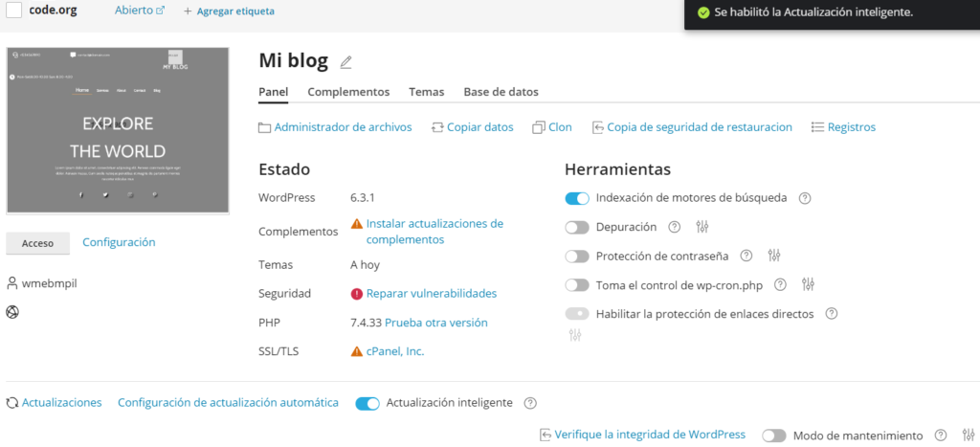Click the warning triangle beside Instalar actualizaciones de complementos
This screenshot has height=447, width=980.
point(357,224)
